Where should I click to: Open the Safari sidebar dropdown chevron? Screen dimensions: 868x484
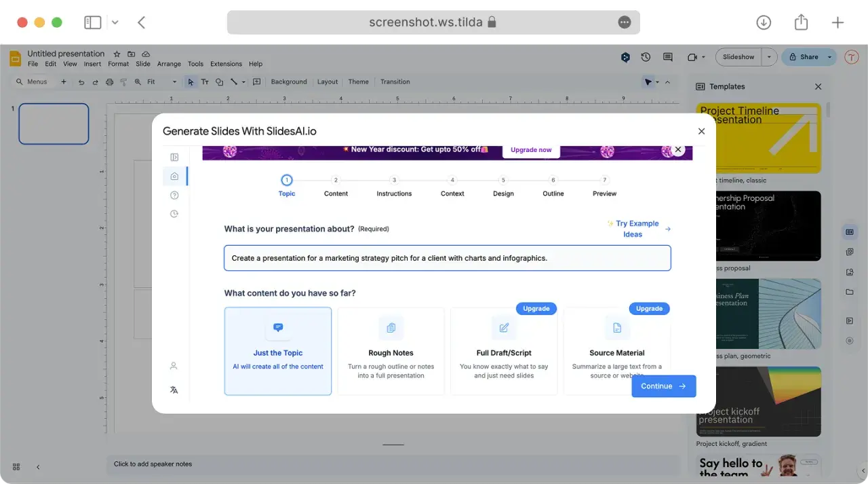pyautogui.click(x=115, y=22)
